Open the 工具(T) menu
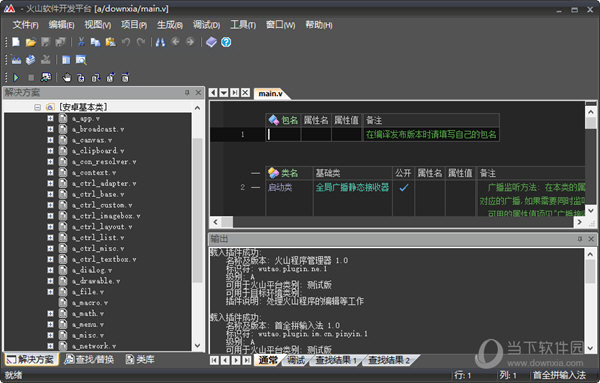The image size is (600, 383). (x=243, y=25)
